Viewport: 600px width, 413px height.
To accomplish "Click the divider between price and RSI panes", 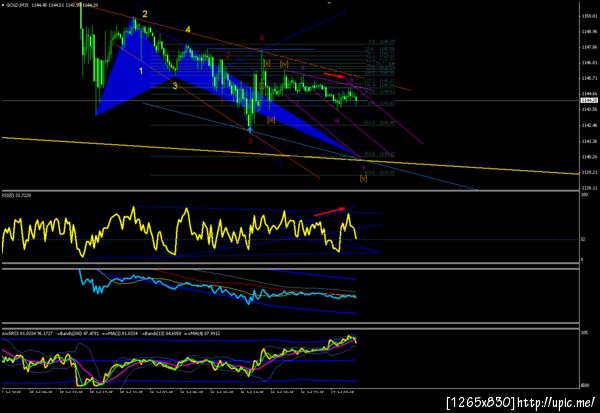I will (x=290, y=191).
